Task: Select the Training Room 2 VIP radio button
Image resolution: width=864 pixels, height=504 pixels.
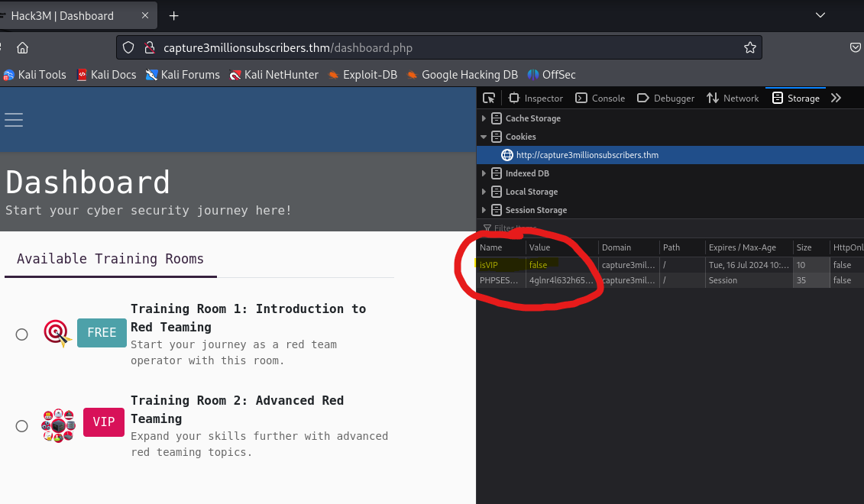Action: (21, 425)
